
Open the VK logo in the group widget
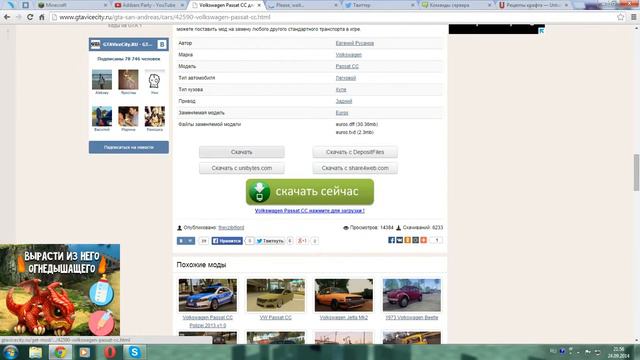click(x=162, y=44)
